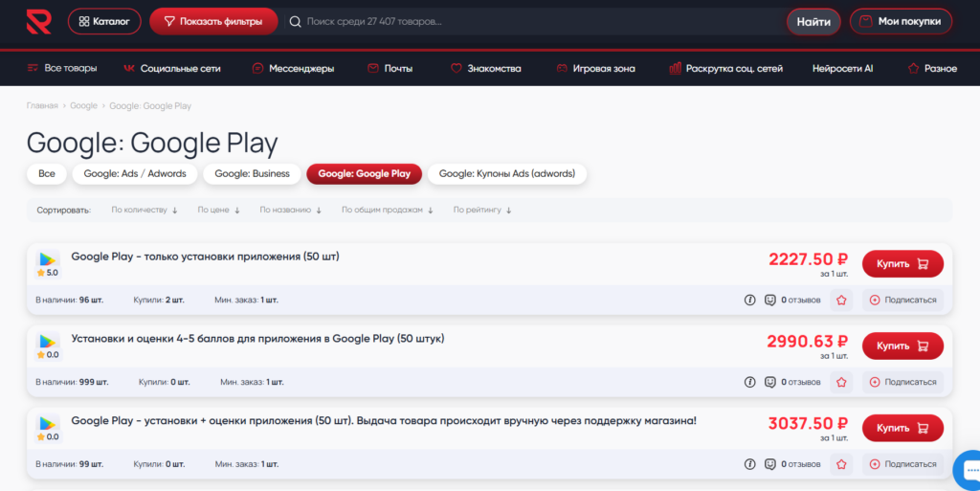Sort По рейтингу
980x491 pixels.
pyautogui.click(x=482, y=210)
